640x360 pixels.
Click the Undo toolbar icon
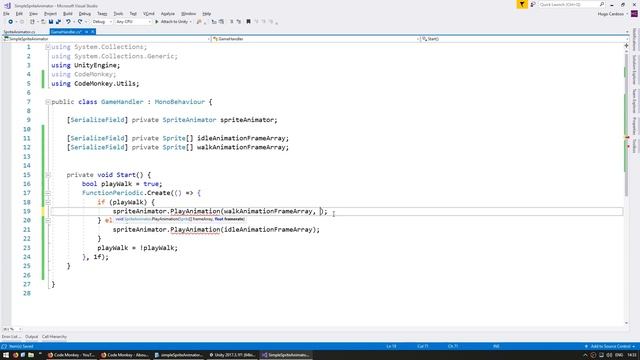pyautogui.click(x=68, y=22)
